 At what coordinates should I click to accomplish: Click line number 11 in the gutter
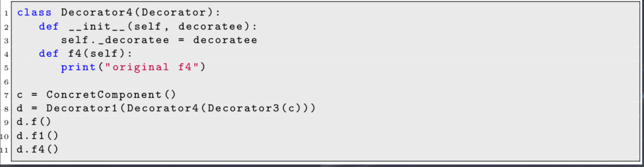(4, 150)
